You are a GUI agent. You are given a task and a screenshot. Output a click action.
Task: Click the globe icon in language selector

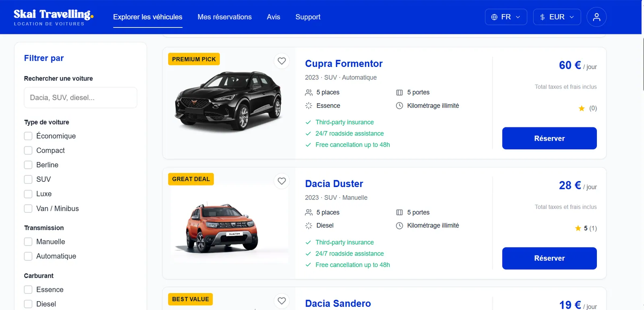tap(494, 17)
